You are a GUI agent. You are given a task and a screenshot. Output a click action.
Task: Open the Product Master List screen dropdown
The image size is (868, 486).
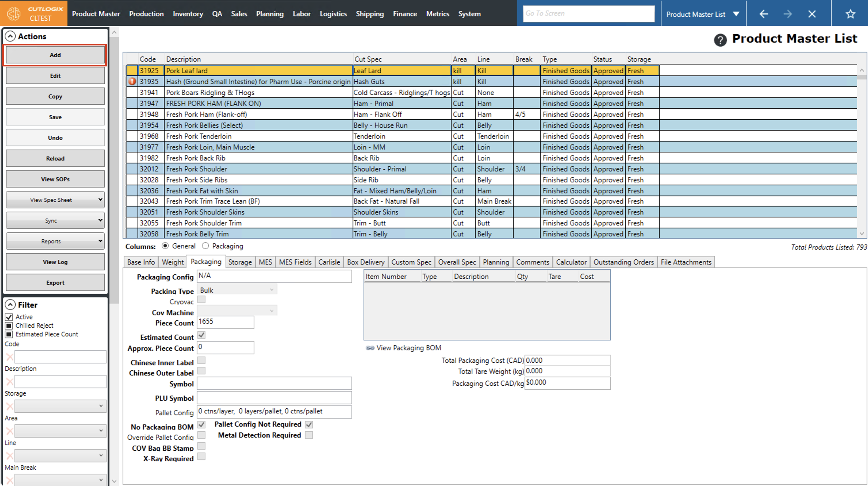point(736,14)
